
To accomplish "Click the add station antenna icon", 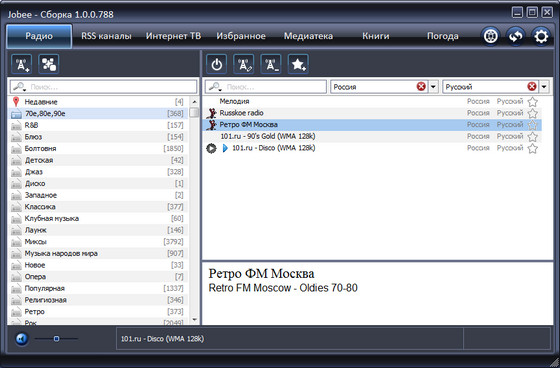I will [21, 64].
